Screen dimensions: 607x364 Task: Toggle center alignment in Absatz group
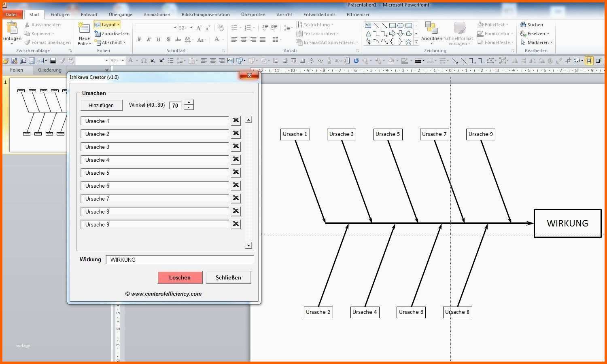tap(244, 40)
